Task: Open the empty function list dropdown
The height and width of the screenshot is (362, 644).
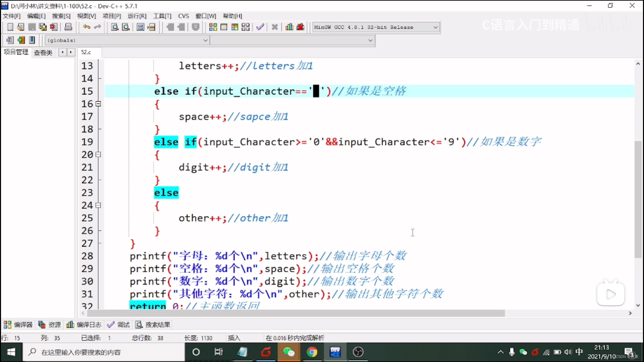Action: click(x=370, y=40)
